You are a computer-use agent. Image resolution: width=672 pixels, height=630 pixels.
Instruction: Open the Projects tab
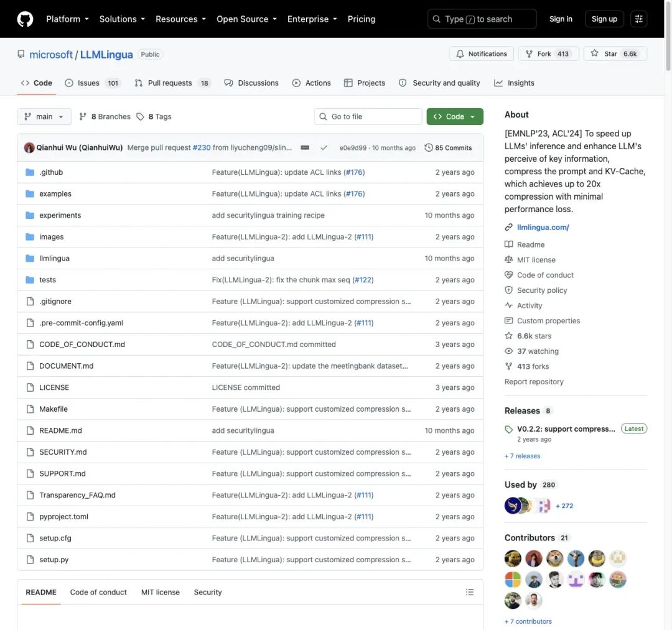(364, 83)
